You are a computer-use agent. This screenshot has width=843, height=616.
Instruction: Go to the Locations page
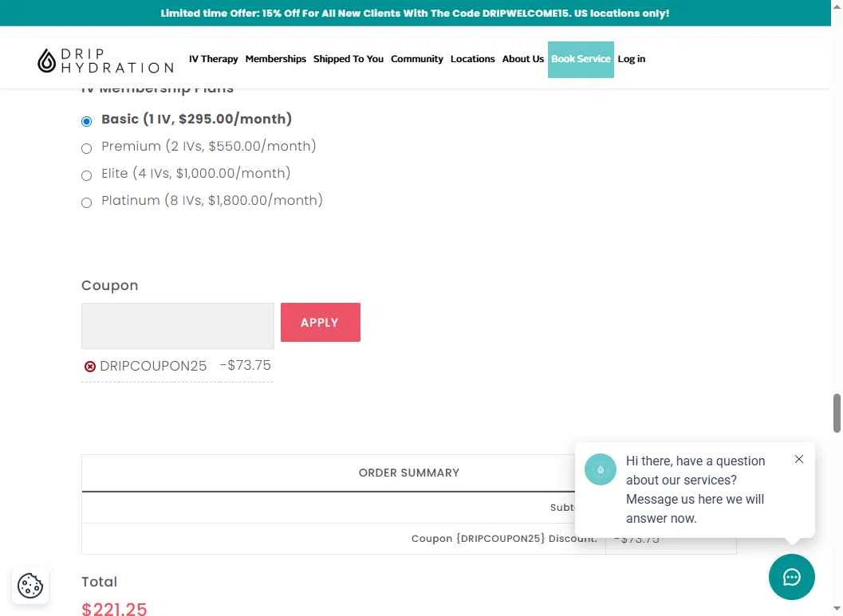[473, 59]
